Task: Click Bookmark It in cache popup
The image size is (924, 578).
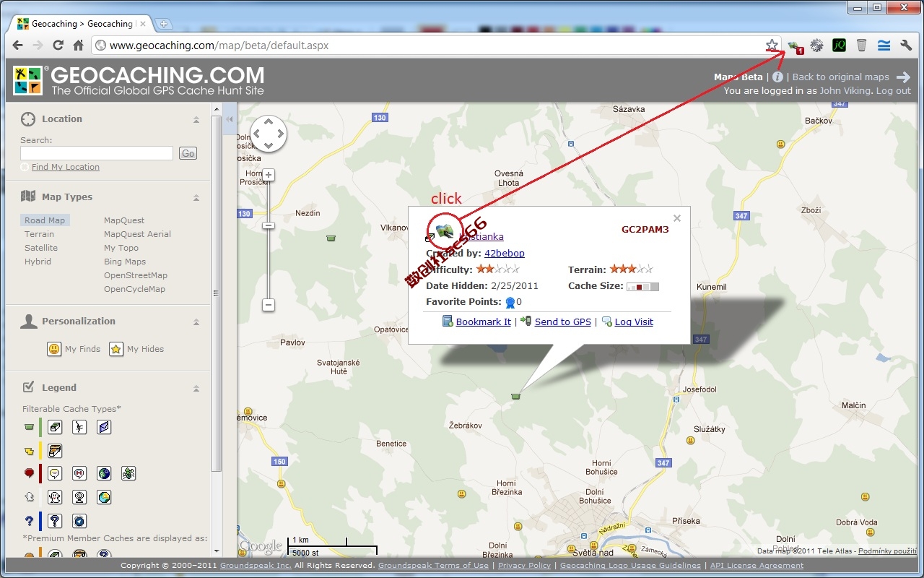Action: pyautogui.click(x=483, y=322)
